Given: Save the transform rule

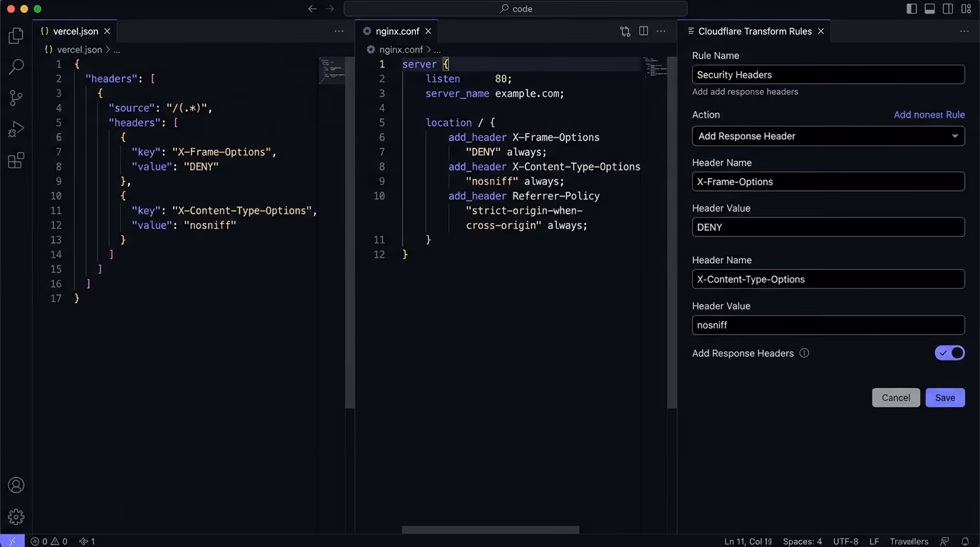Looking at the screenshot, I should coord(945,397).
